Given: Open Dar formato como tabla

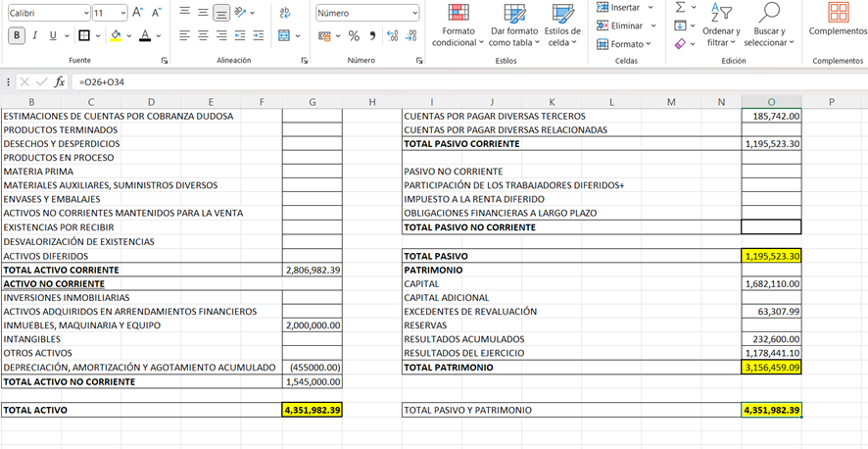Looking at the screenshot, I should point(514,25).
